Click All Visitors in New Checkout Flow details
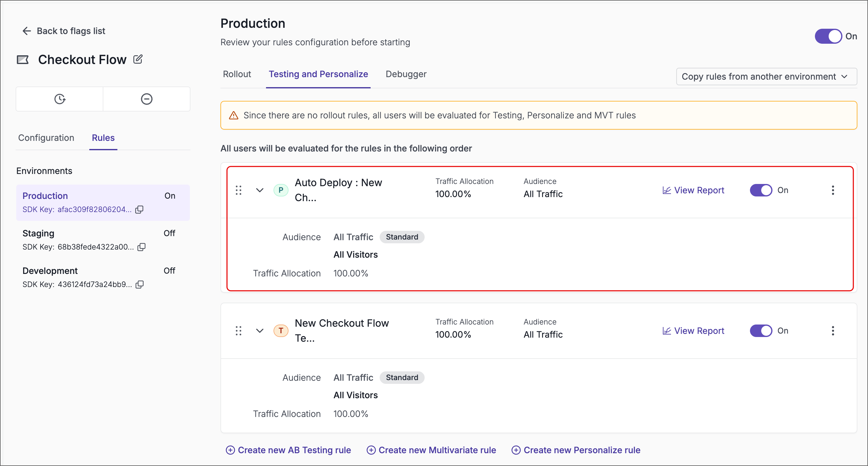This screenshot has width=868, height=466. point(356,395)
